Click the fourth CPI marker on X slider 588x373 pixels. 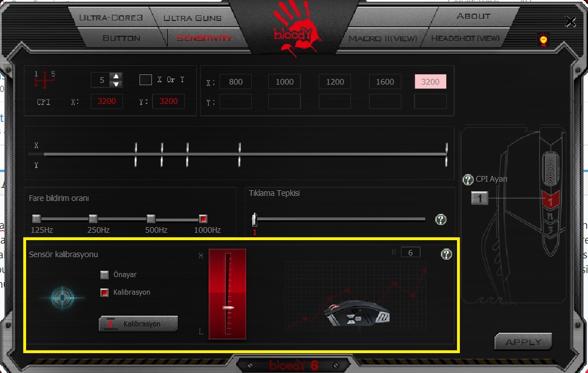[239, 147]
